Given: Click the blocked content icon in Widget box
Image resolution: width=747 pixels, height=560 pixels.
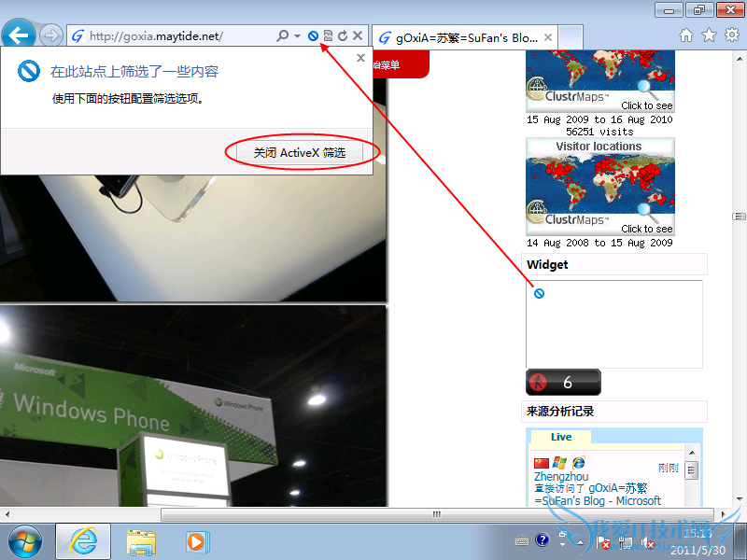Looking at the screenshot, I should click(x=539, y=293).
